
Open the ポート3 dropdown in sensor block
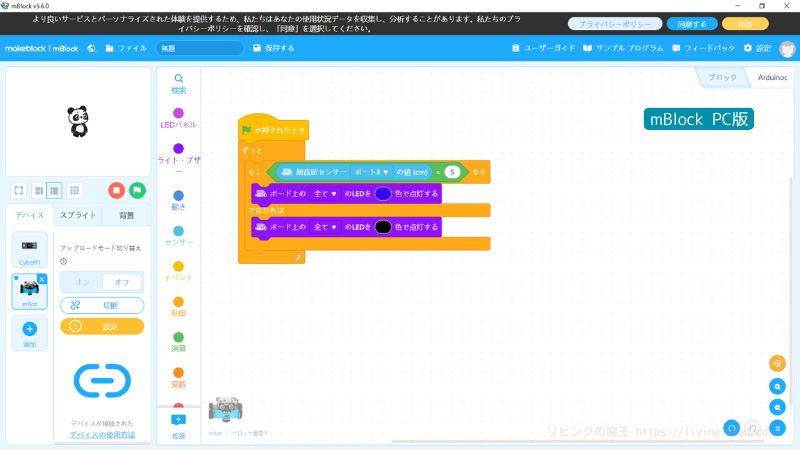click(x=372, y=172)
